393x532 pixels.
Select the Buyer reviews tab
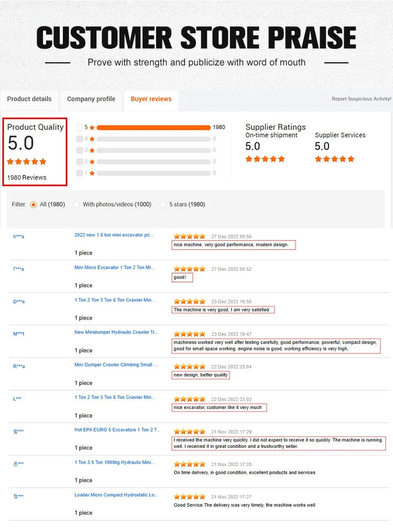click(x=151, y=99)
